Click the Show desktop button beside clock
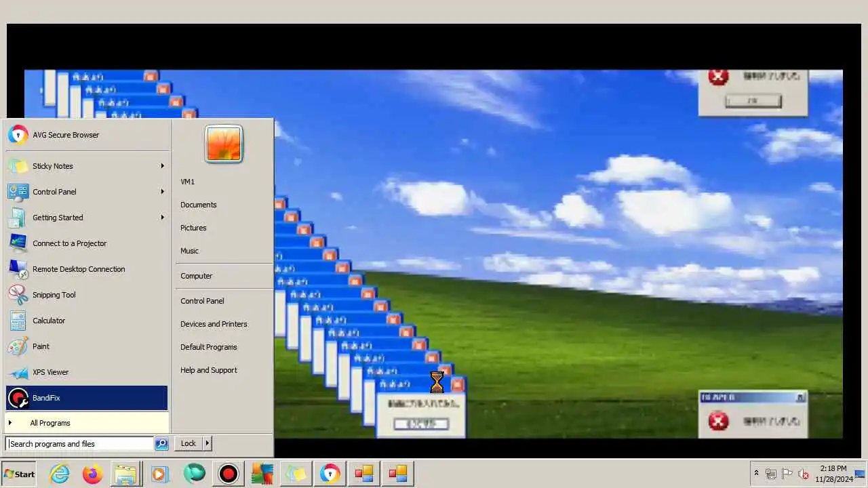Screen dimensions: 868x488 pyautogui.click(x=861, y=474)
